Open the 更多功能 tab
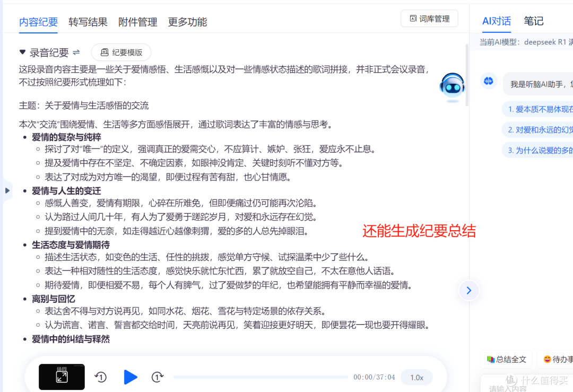573x392 pixels. tap(187, 22)
